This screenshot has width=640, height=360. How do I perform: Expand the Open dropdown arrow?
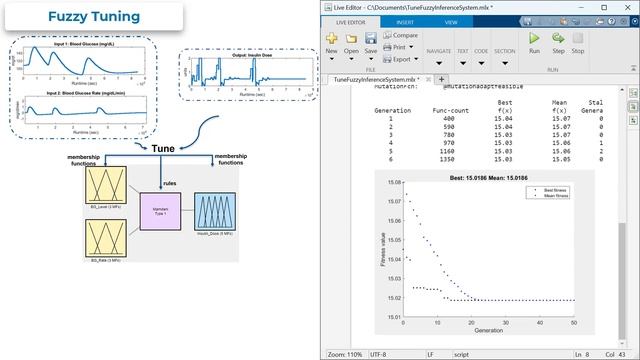pos(351,59)
